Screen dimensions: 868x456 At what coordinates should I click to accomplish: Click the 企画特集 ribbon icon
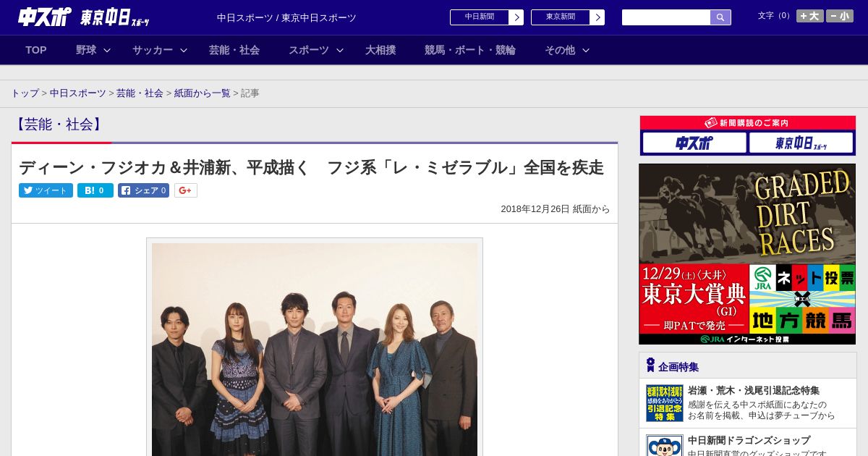(650, 365)
